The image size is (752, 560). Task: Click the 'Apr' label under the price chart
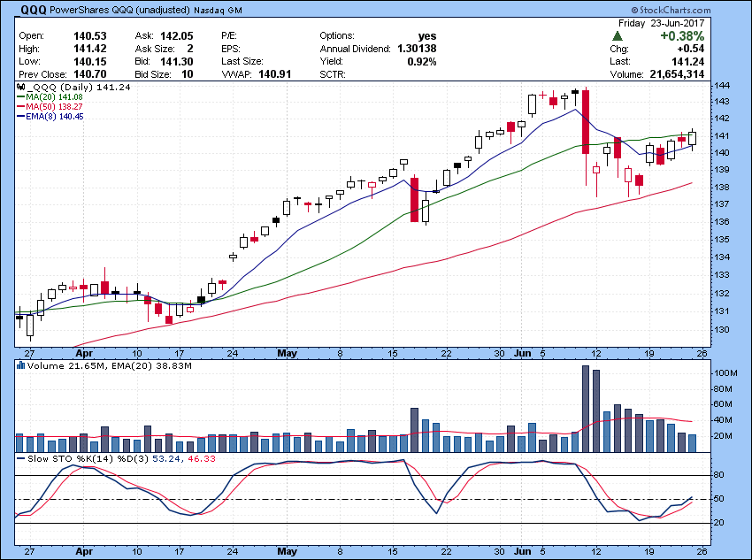[84, 354]
